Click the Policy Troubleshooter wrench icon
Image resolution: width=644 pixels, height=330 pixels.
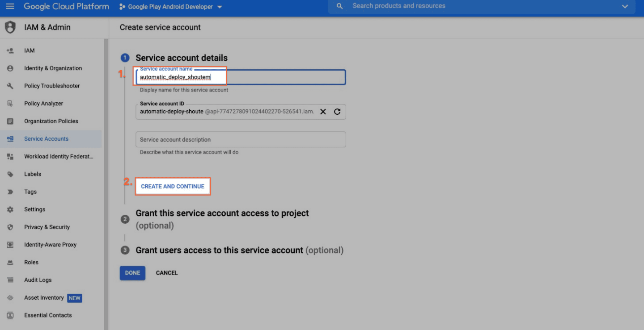(x=10, y=86)
